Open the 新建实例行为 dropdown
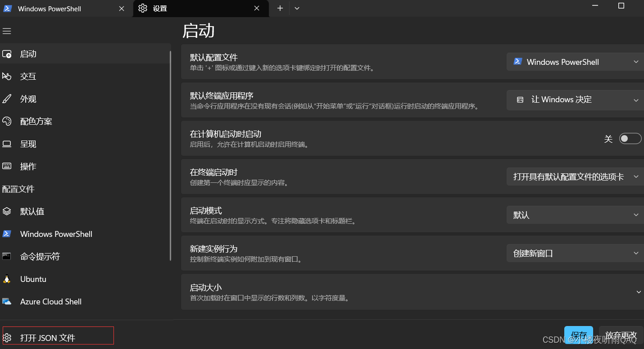The image size is (644, 349). click(575, 254)
